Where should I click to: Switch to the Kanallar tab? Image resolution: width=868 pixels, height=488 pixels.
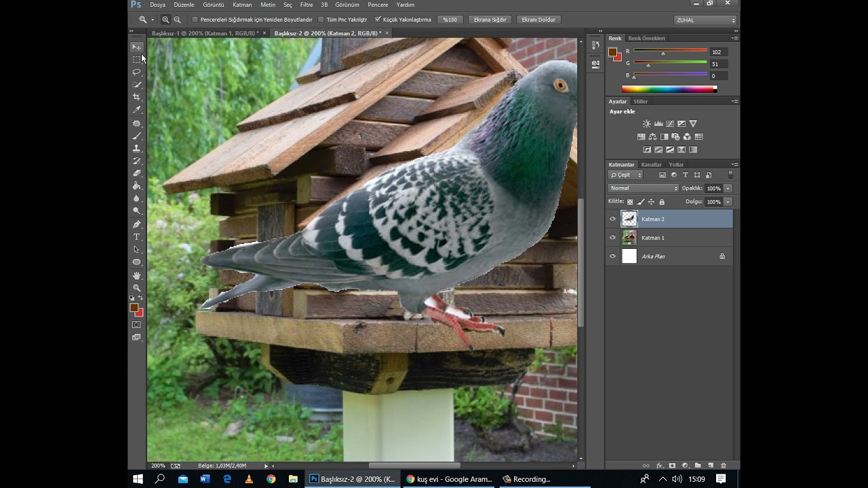(652, 165)
